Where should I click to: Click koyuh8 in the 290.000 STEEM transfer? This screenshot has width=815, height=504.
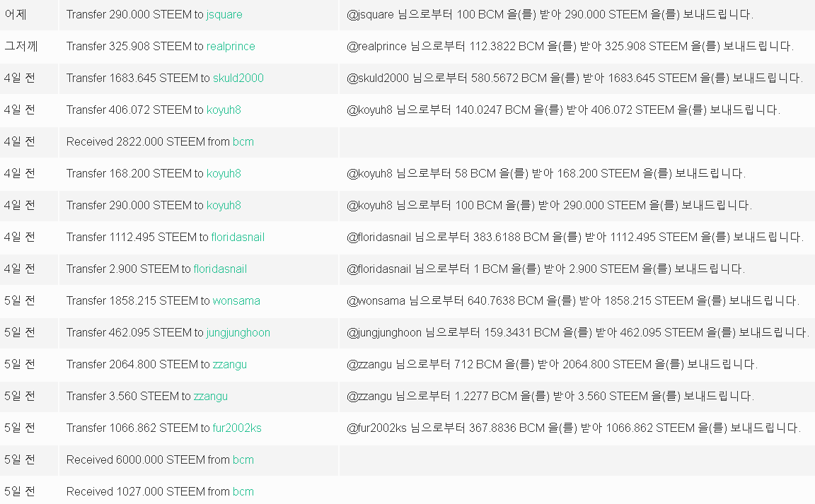tap(224, 205)
